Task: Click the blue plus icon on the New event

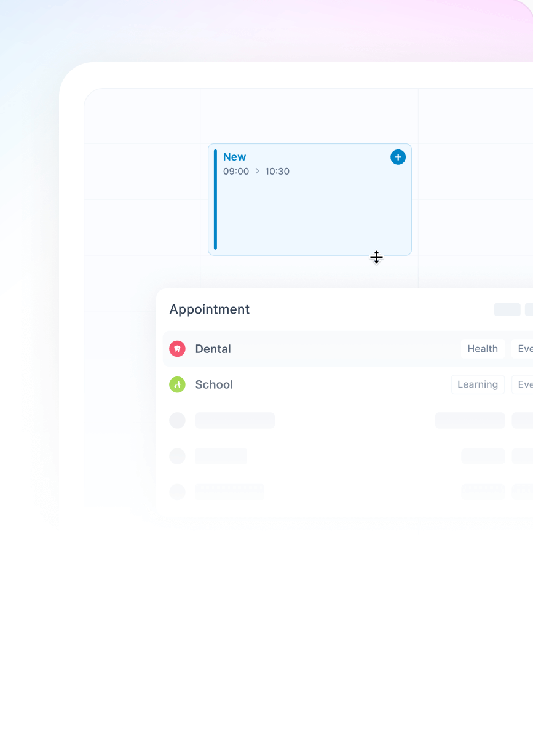Action: (398, 157)
